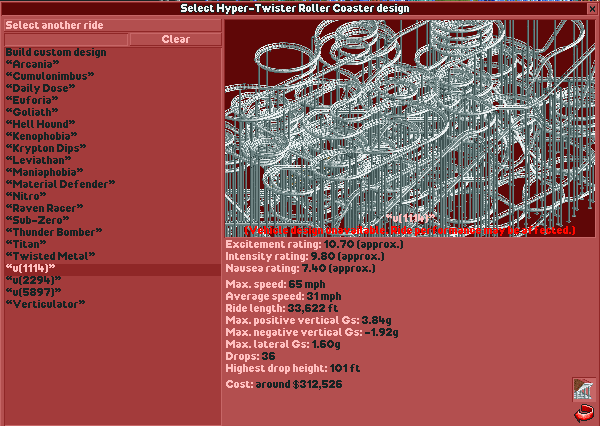Pick the Material Defender design

(x=112, y=184)
